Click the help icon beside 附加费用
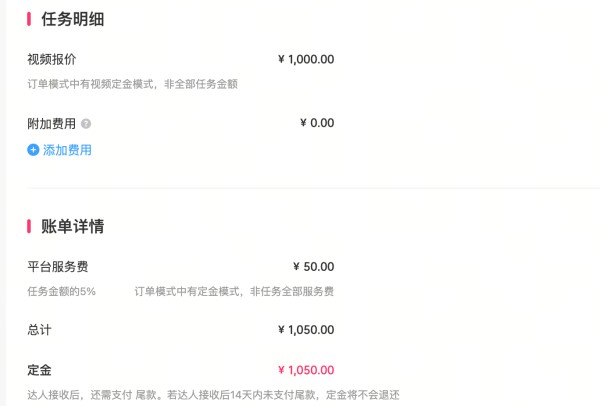The width and height of the screenshot is (600, 406). point(86,124)
